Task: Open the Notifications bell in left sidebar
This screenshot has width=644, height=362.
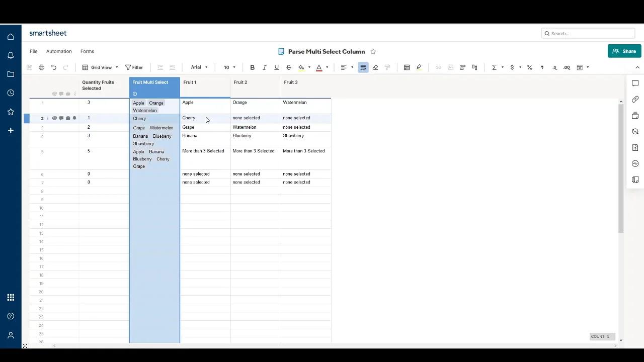Action: [11, 55]
